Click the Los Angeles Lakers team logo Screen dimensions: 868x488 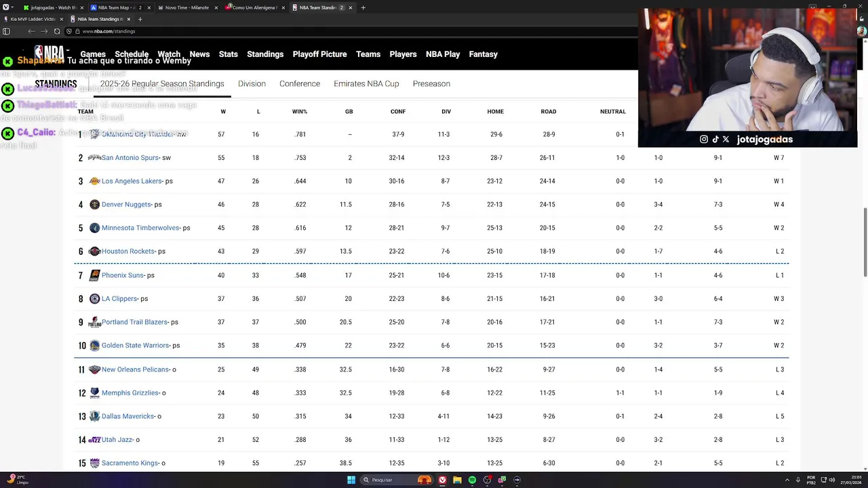coord(94,181)
